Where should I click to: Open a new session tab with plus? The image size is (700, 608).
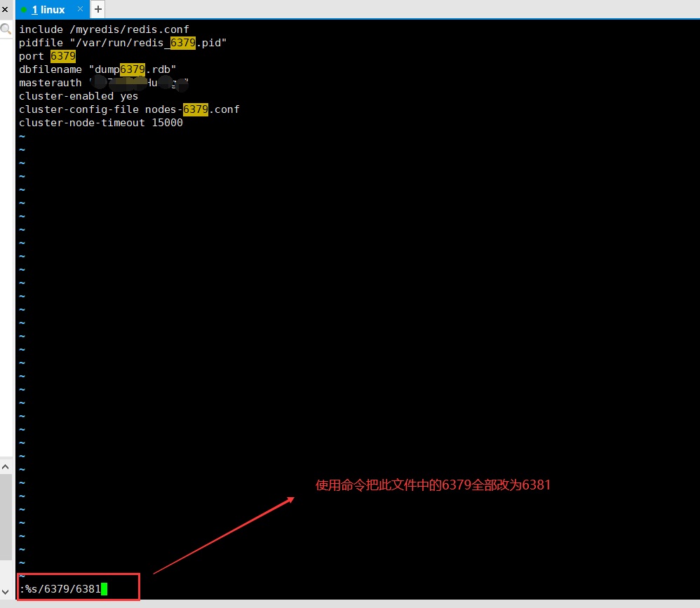pyautogui.click(x=97, y=9)
